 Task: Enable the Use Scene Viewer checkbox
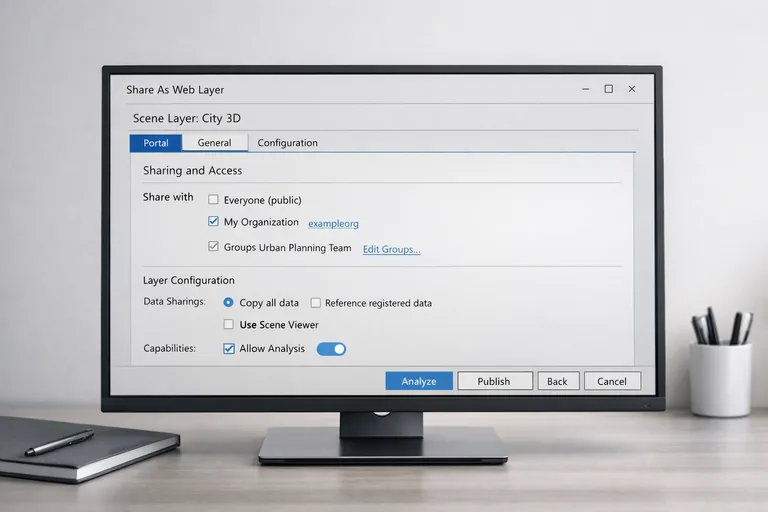(x=228, y=324)
